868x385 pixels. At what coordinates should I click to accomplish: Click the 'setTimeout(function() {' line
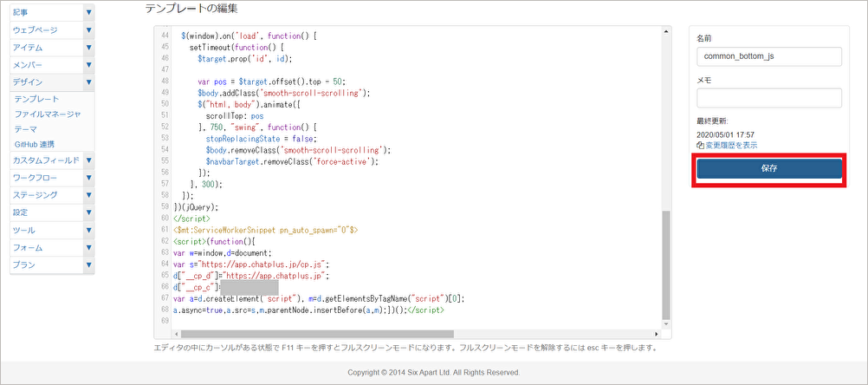(236, 47)
